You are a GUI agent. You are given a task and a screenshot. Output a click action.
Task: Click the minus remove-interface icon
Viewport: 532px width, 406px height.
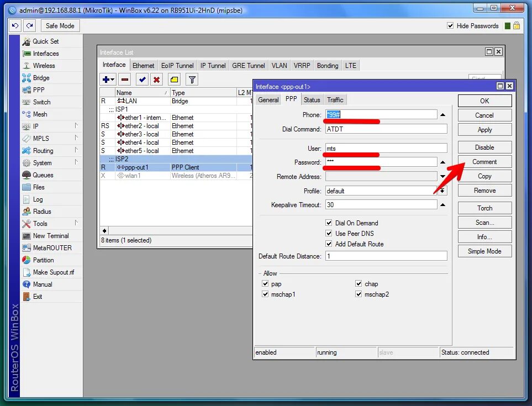(125, 80)
